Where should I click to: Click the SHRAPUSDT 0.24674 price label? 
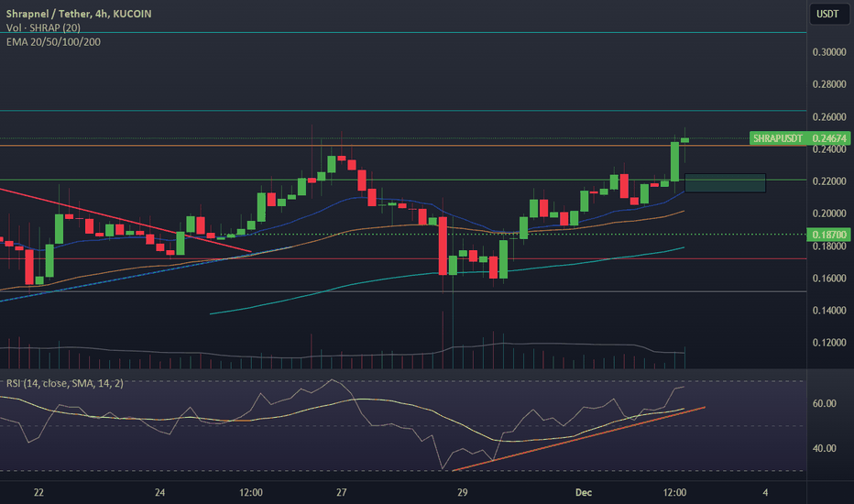point(799,138)
